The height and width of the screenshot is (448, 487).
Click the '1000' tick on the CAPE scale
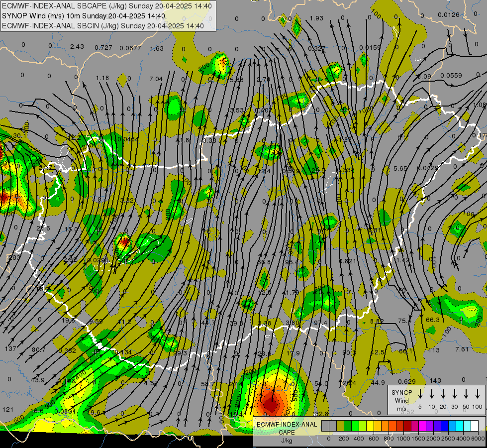[403, 439]
